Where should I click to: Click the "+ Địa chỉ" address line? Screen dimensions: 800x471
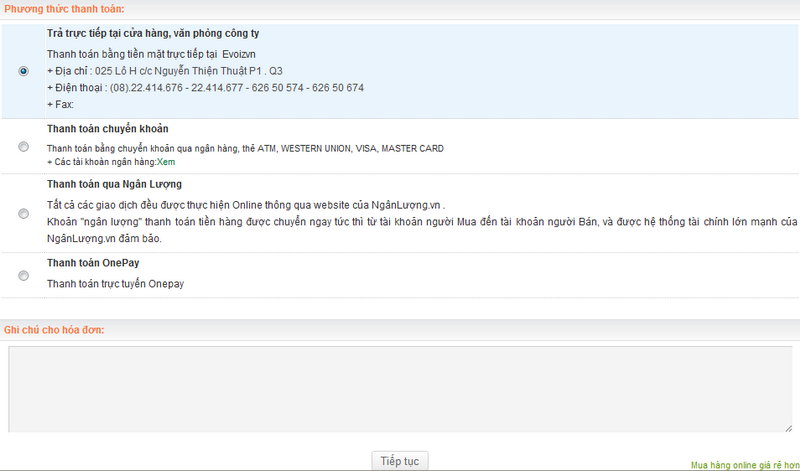[x=165, y=71]
